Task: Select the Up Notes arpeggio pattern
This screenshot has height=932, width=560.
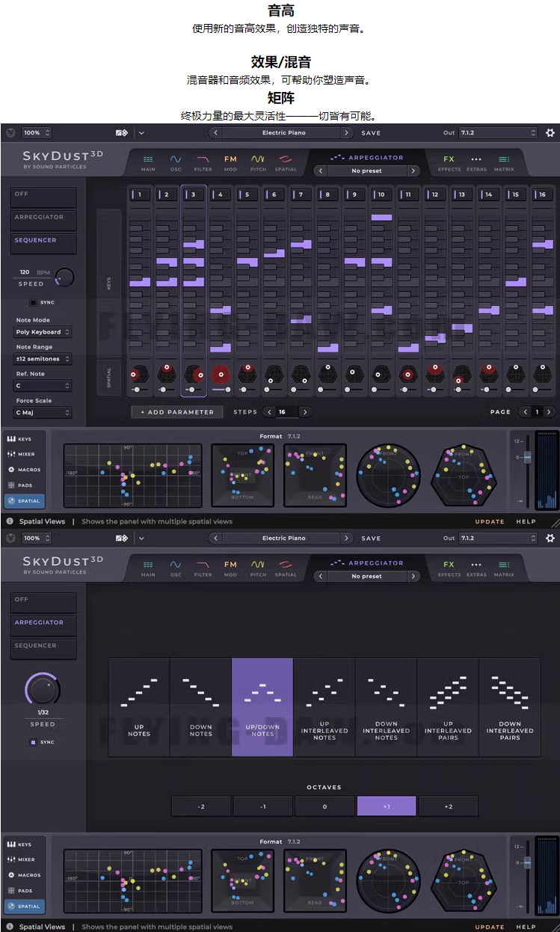Action: click(139, 708)
